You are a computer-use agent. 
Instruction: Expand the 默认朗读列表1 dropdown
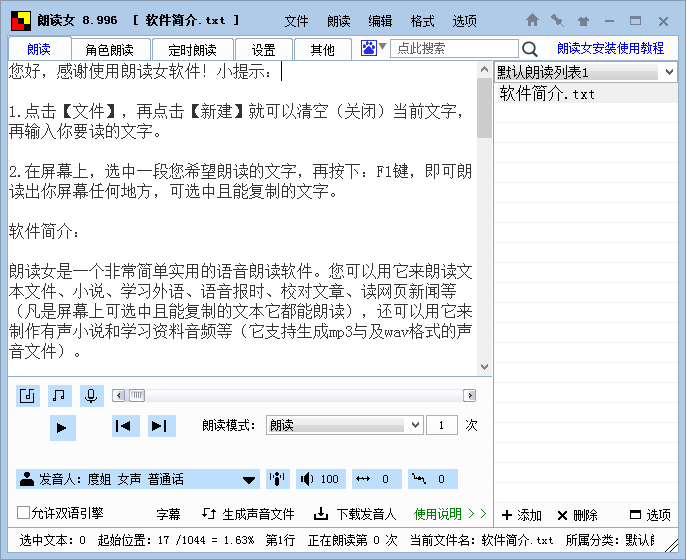(669, 72)
